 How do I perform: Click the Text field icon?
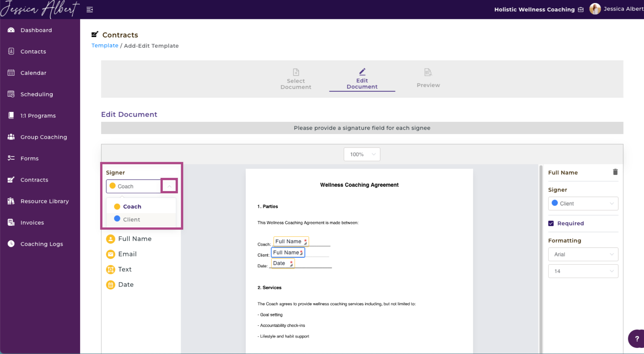(111, 269)
